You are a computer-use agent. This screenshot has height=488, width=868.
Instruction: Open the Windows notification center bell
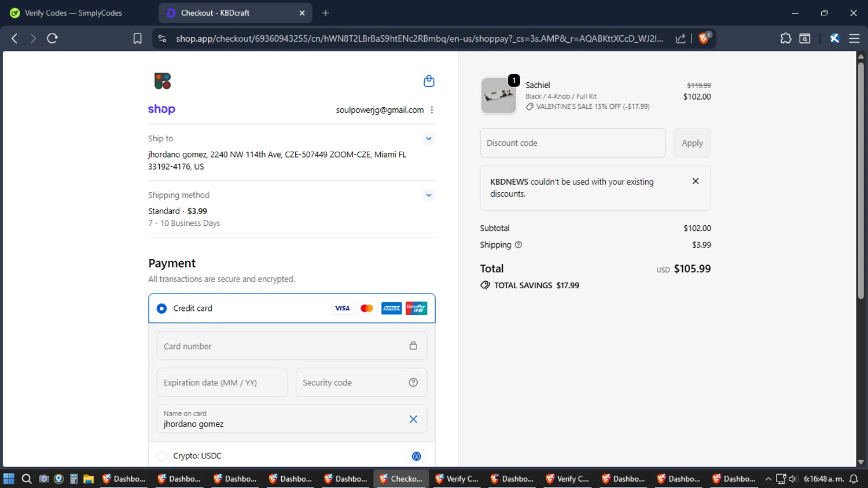click(854, 479)
